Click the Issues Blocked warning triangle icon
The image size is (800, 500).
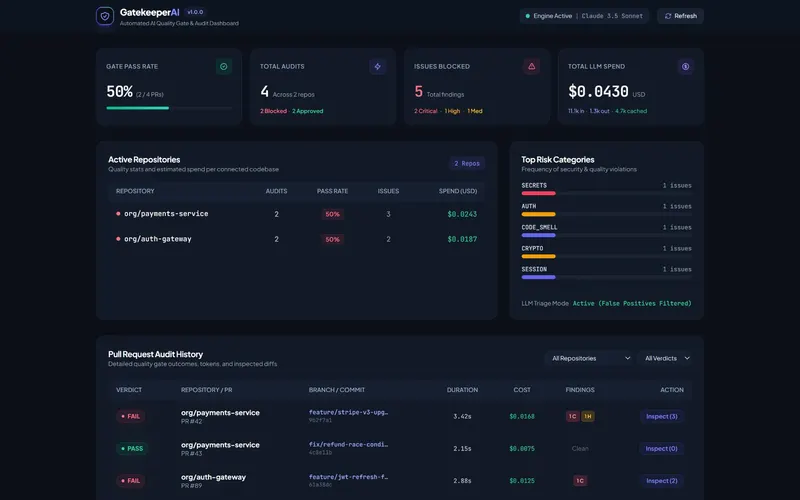[531, 66]
